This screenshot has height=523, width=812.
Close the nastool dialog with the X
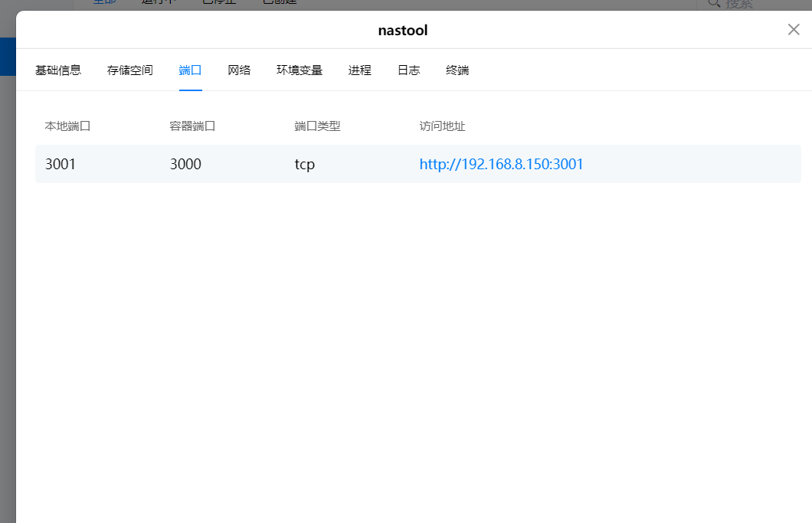pyautogui.click(x=794, y=30)
